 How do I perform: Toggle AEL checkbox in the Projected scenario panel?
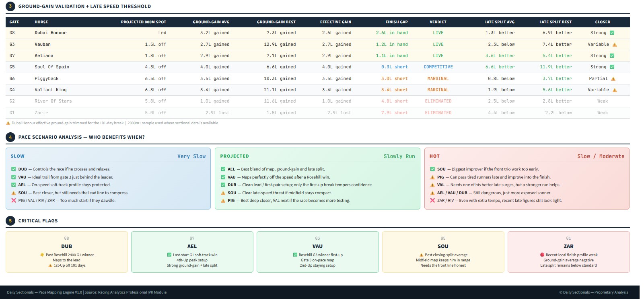223,169
